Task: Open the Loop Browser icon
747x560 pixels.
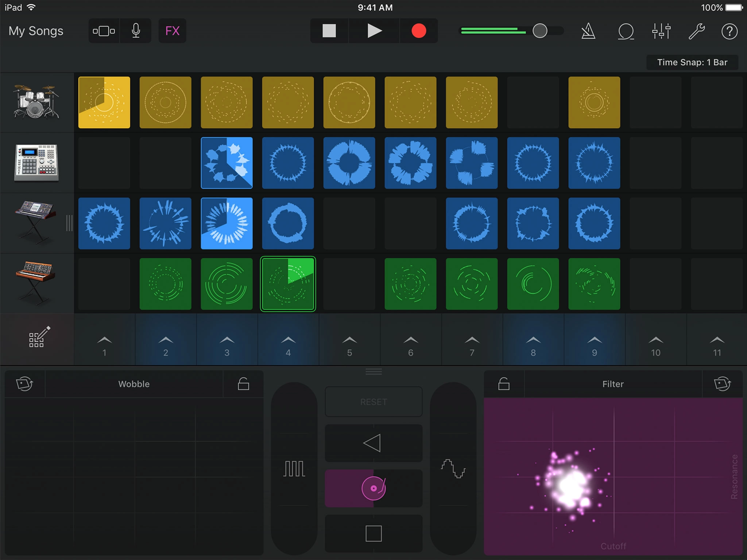Action: click(x=626, y=31)
